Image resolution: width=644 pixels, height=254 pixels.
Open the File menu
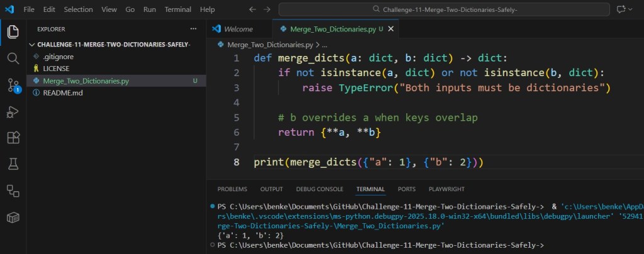(x=29, y=9)
